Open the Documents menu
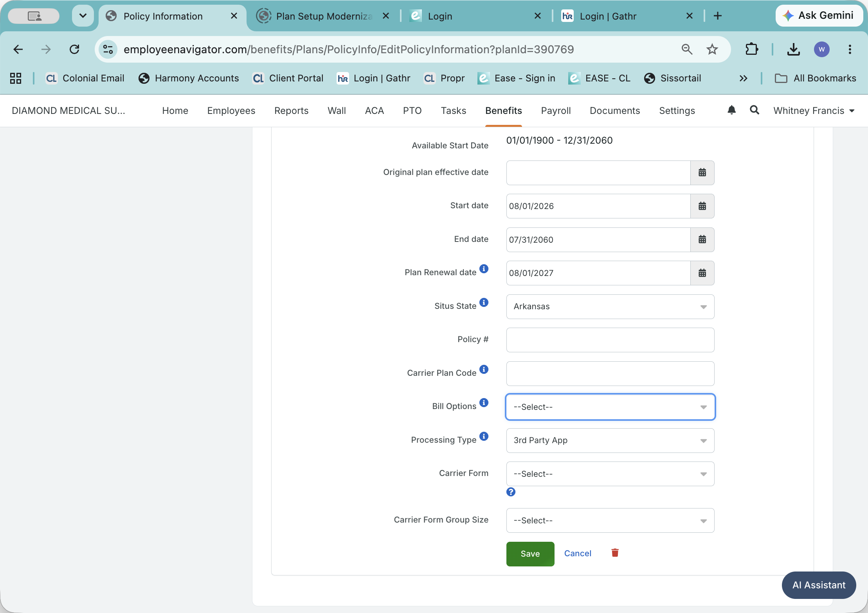 click(x=615, y=111)
